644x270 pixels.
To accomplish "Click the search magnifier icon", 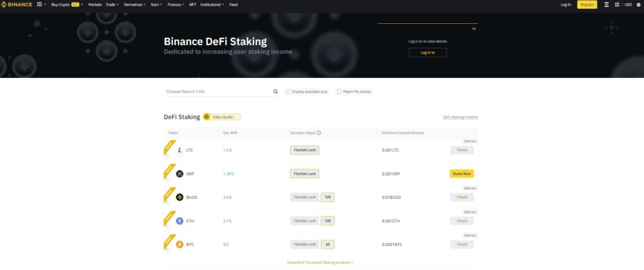I will [x=275, y=91].
